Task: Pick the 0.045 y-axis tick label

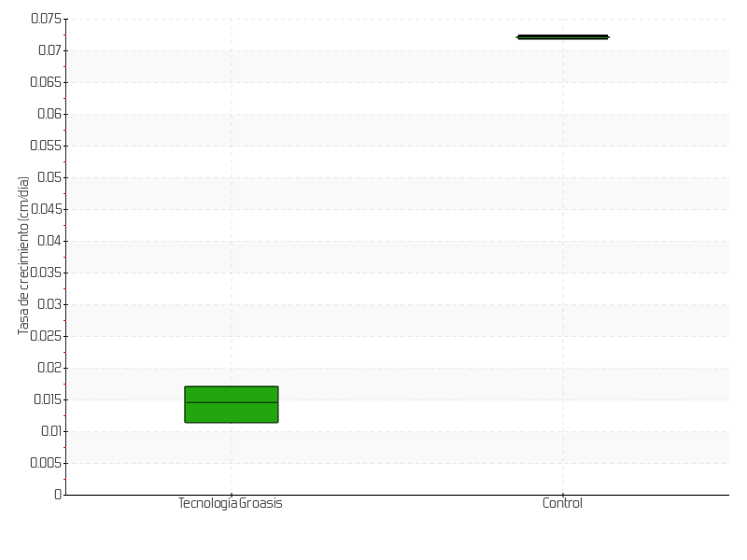Action: tap(46, 209)
